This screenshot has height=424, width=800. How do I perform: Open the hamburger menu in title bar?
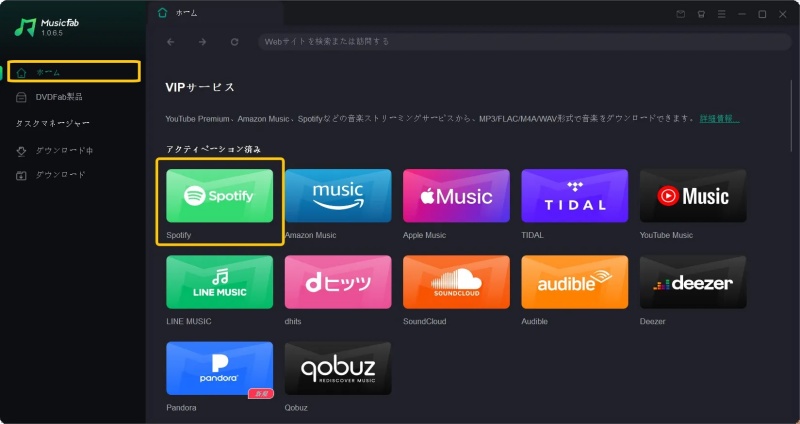(721, 14)
